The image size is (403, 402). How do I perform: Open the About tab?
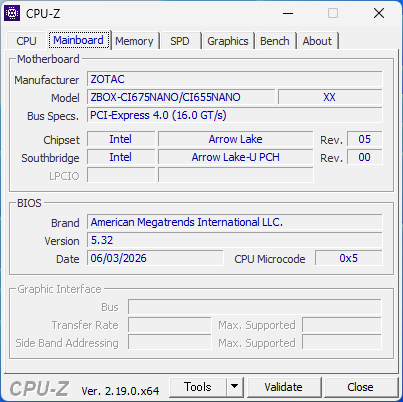[317, 41]
